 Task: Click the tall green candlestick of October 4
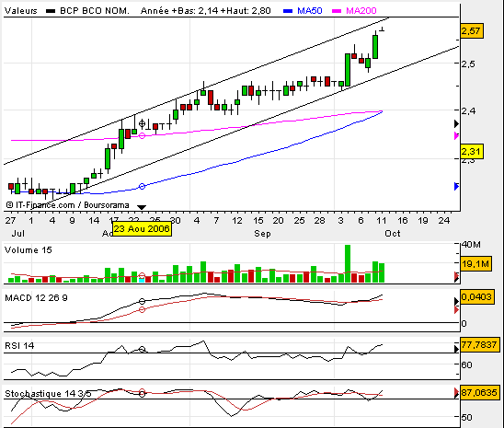[348, 70]
